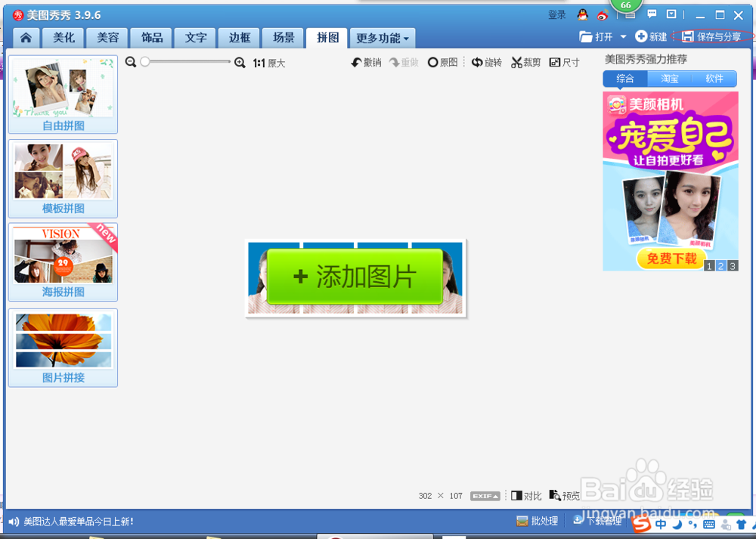Image resolution: width=756 pixels, height=539 pixels.
Task: Switch to the 美容 tab
Action: [107, 37]
